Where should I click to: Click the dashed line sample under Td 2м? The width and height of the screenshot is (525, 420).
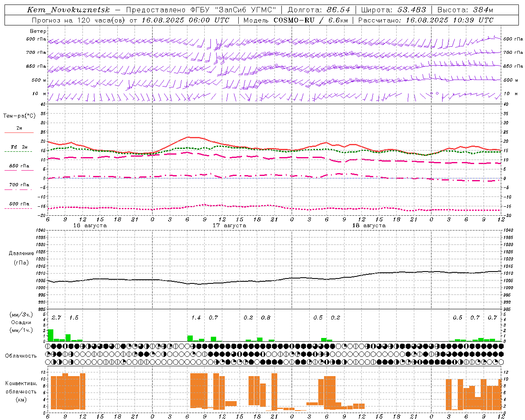[x=18, y=152]
